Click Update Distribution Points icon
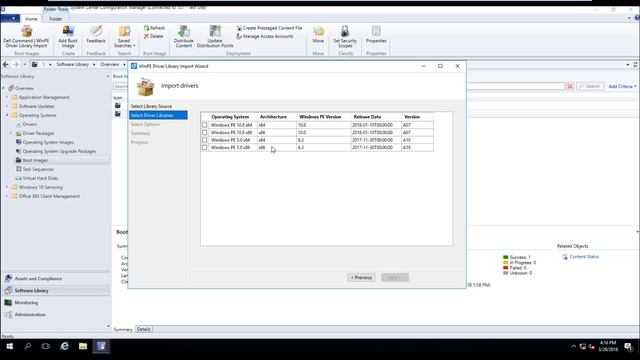The image size is (640, 360). pos(215,37)
